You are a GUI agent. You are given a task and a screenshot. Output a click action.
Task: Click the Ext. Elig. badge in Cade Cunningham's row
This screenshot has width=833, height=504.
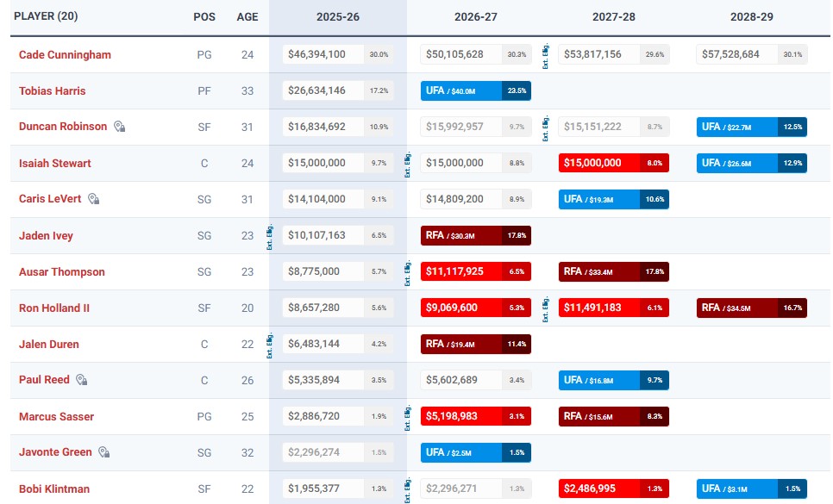(546, 53)
